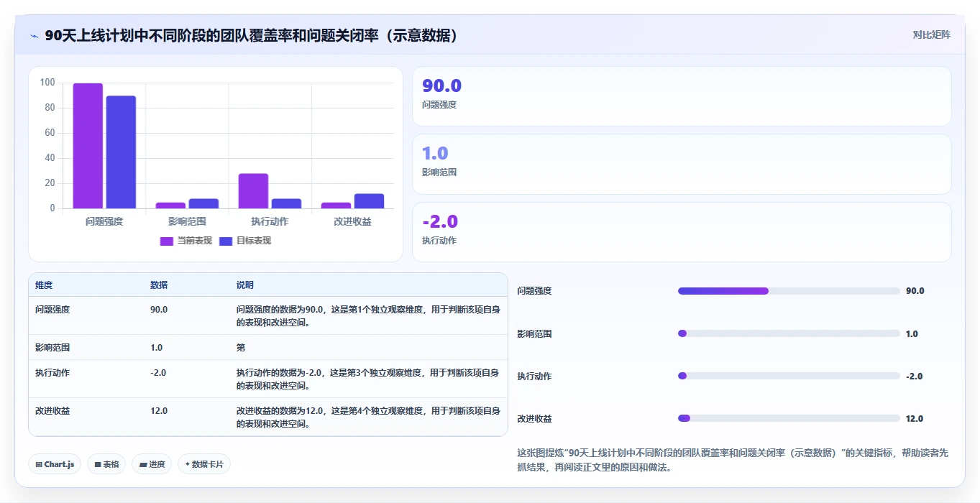This screenshot has width=980, height=503.
Task: Click the page title 90天上线计划 heading
Action: coord(252,35)
